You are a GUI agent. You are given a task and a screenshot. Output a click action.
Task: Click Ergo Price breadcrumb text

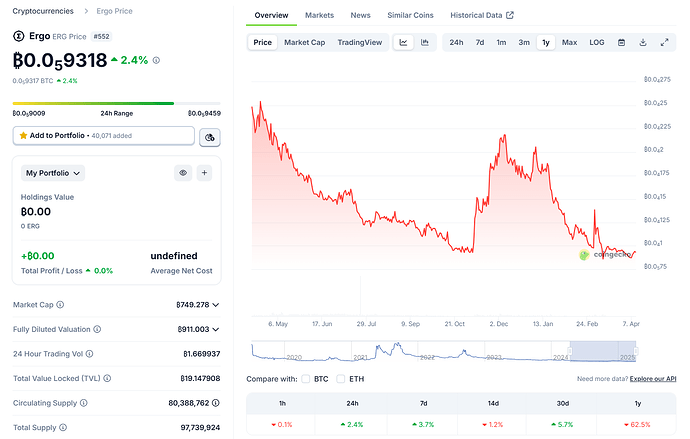(x=114, y=11)
